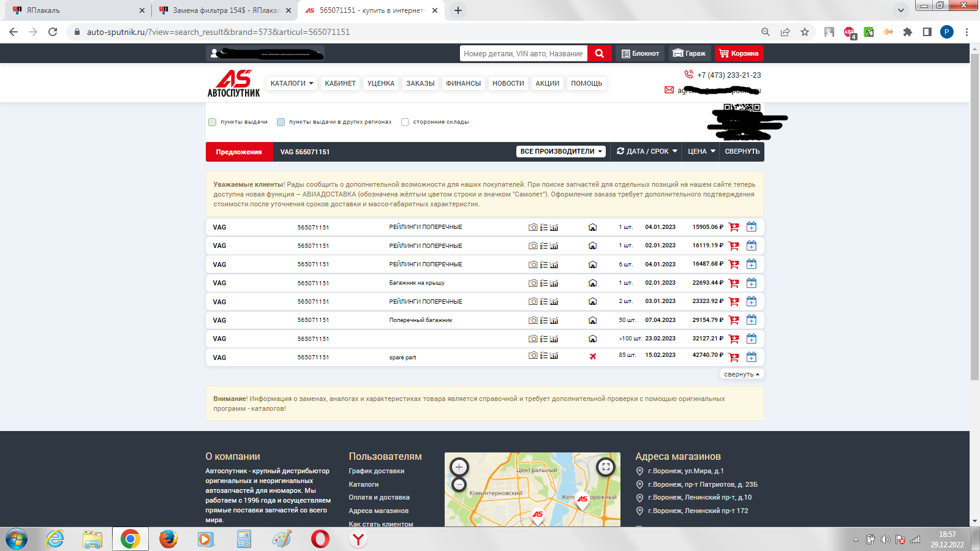Screen dimensions: 980x551
Task: Open Chrome's share page icon
Action: tap(785, 32)
